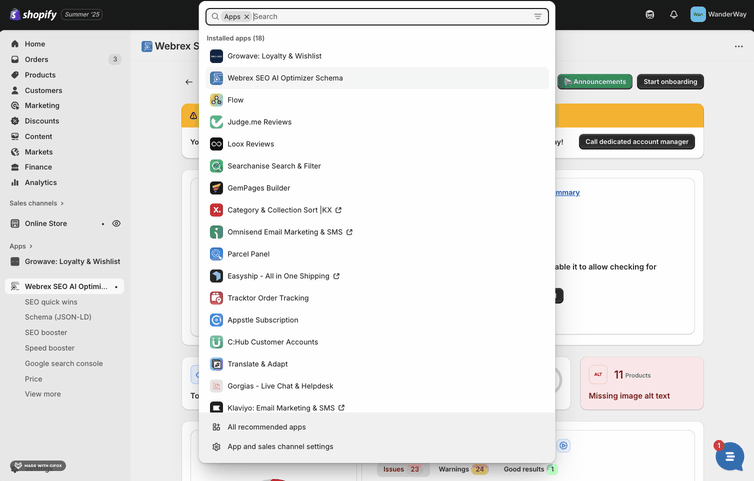754x481 pixels.
Task: Click Call dedicated account manager
Action: [637, 142]
